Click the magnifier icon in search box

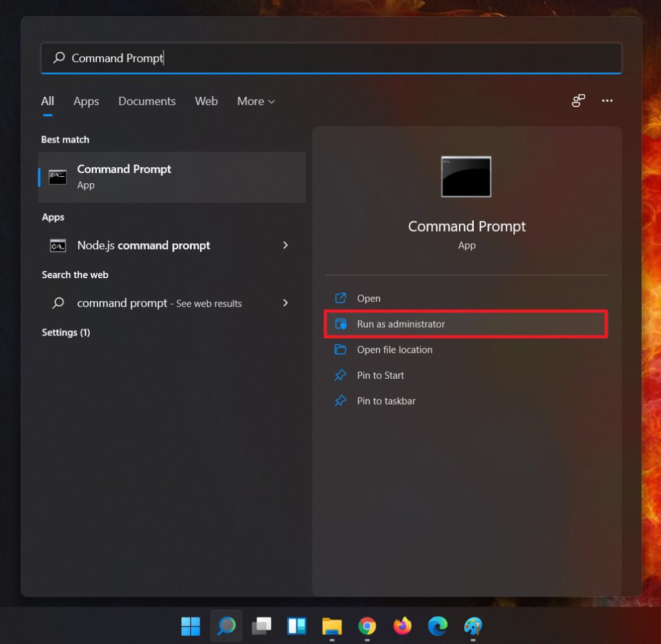click(x=59, y=57)
